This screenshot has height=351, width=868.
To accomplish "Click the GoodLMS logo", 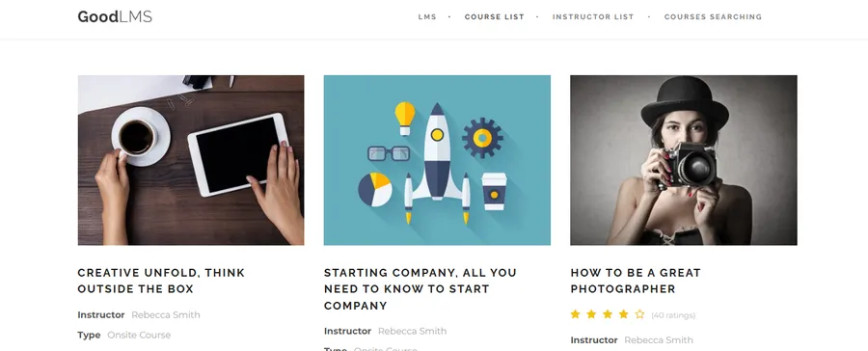I will tap(115, 16).
